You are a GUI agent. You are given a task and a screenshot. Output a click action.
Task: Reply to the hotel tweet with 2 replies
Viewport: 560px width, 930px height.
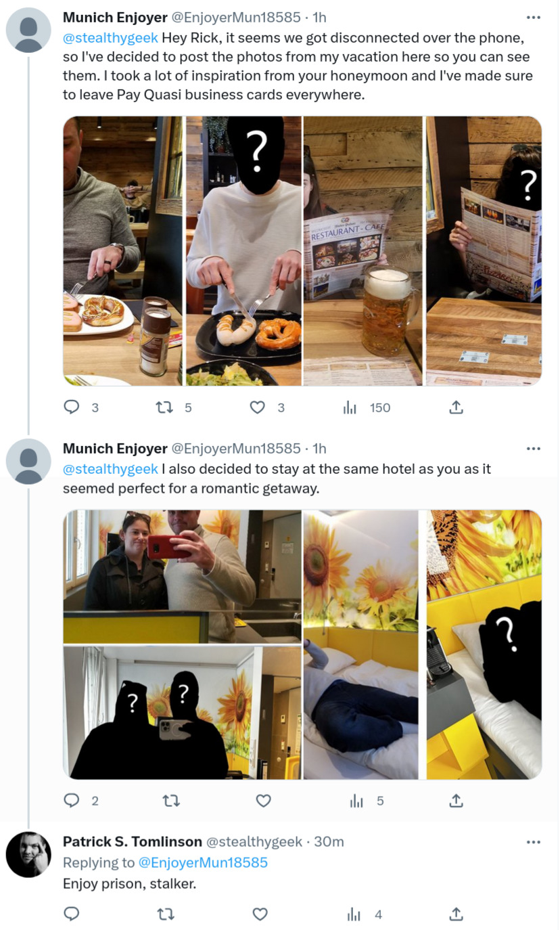[72, 801]
